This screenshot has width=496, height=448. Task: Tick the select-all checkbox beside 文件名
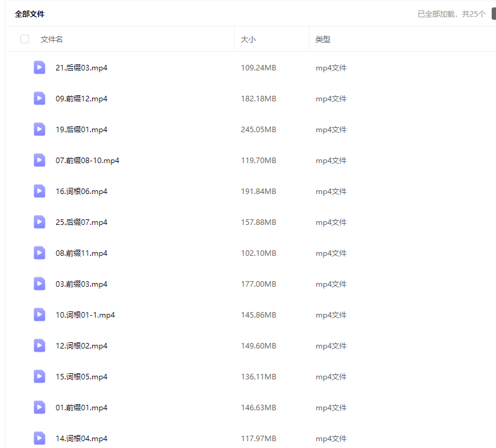(x=25, y=39)
